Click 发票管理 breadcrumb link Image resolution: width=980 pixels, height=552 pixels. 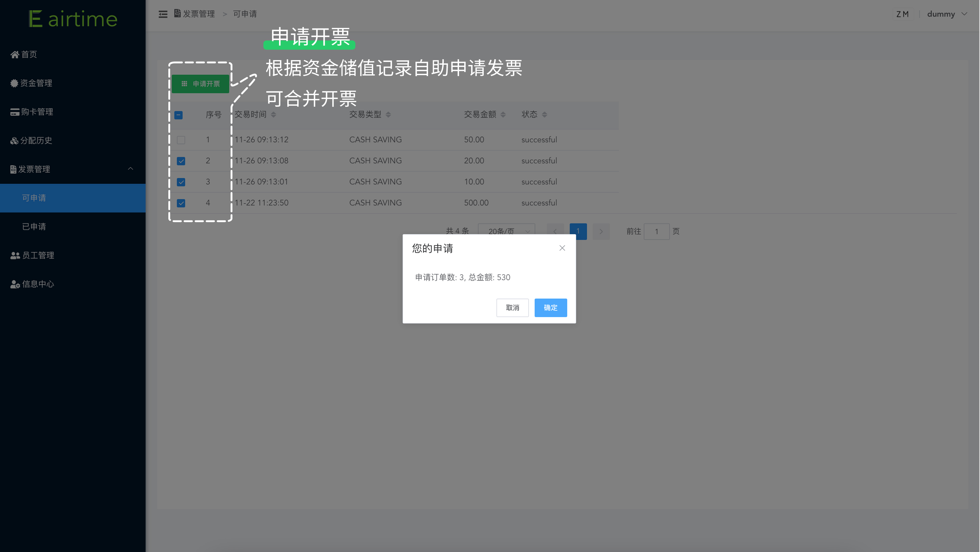pos(199,14)
